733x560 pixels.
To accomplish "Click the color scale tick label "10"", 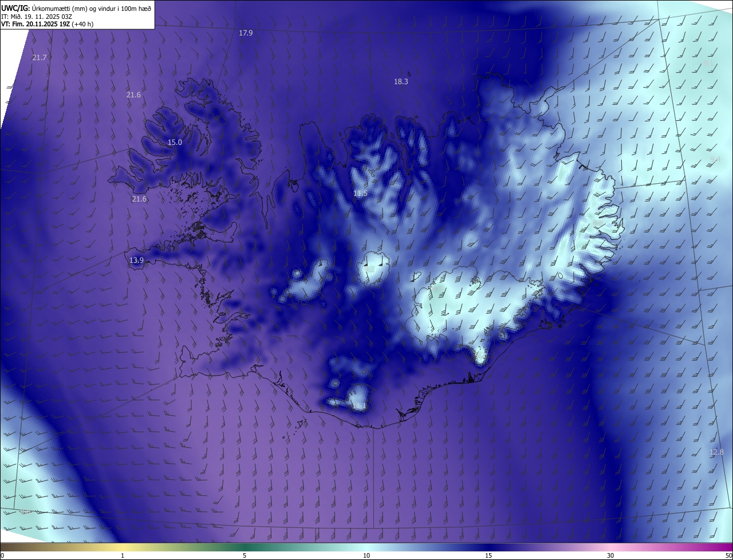I will 366,555.
